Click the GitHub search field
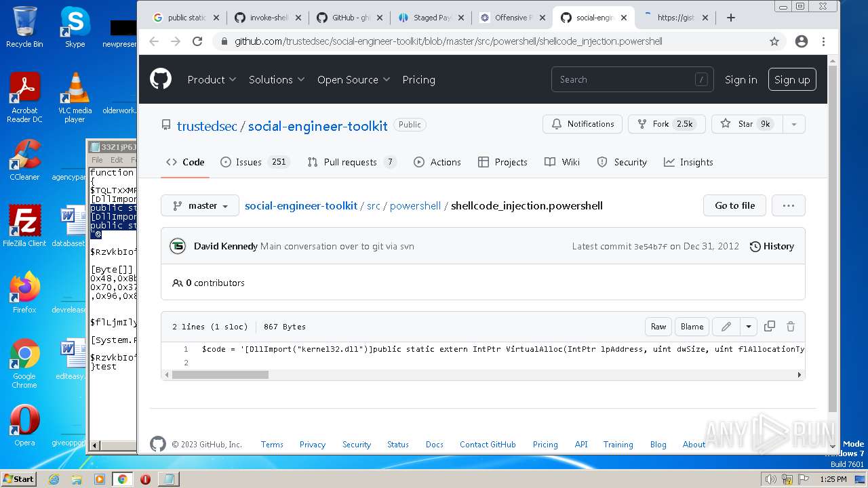The width and height of the screenshot is (868, 488). pyautogui.click(x=632, y=79)
